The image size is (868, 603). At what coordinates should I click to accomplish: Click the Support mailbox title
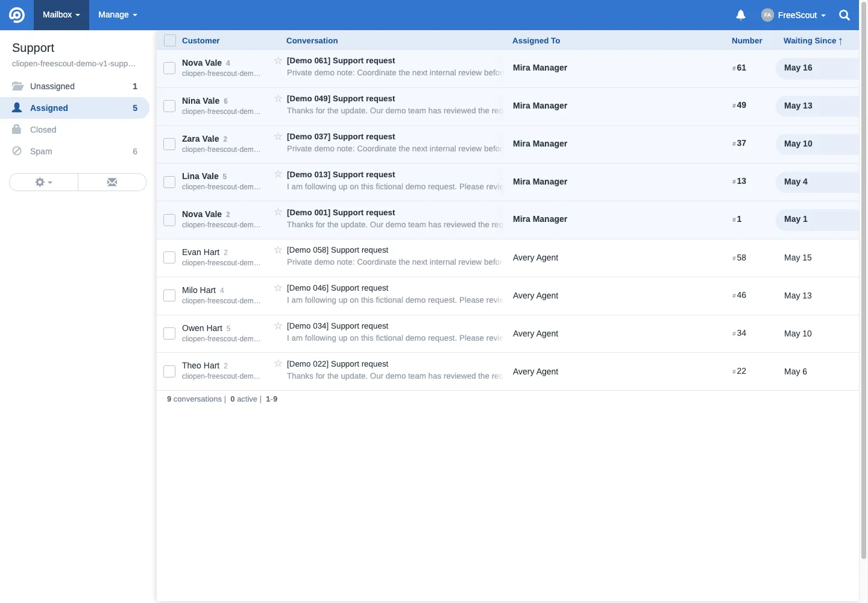tap(33, 48)
